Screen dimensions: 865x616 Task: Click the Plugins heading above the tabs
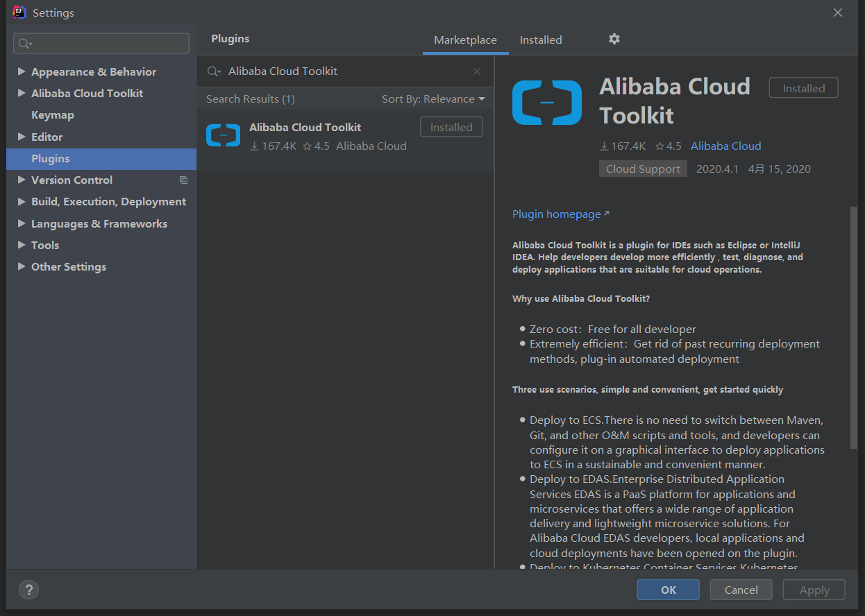tap(230, 39)
